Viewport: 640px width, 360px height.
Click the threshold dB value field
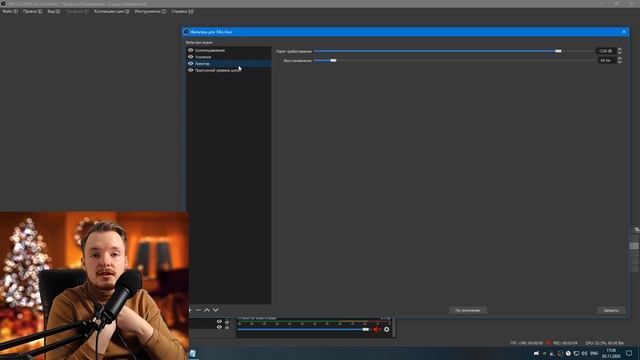tap(606, 51)
